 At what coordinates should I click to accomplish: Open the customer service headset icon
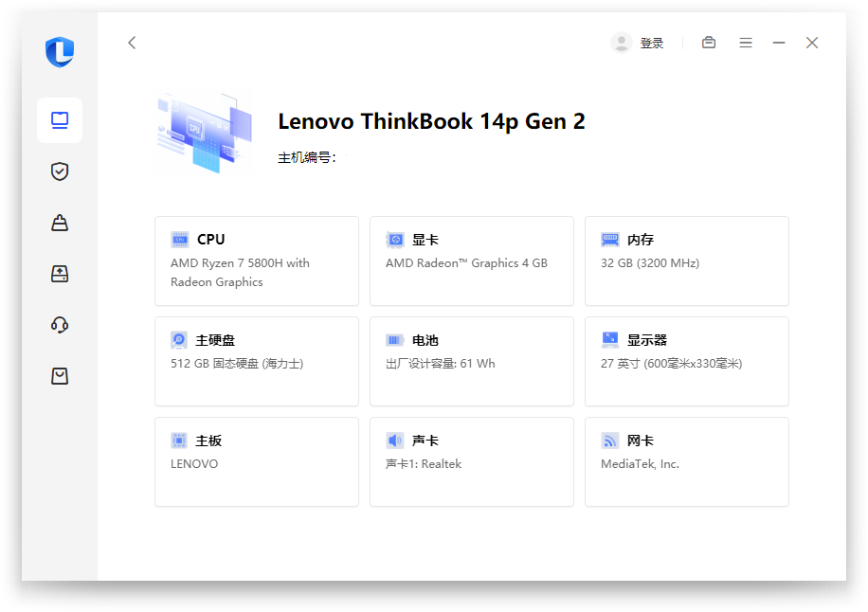click(60, 325)
